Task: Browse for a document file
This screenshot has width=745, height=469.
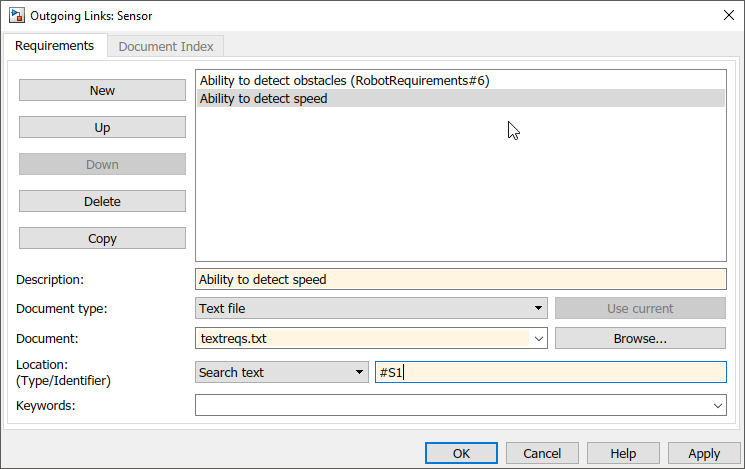Action: 640,338
